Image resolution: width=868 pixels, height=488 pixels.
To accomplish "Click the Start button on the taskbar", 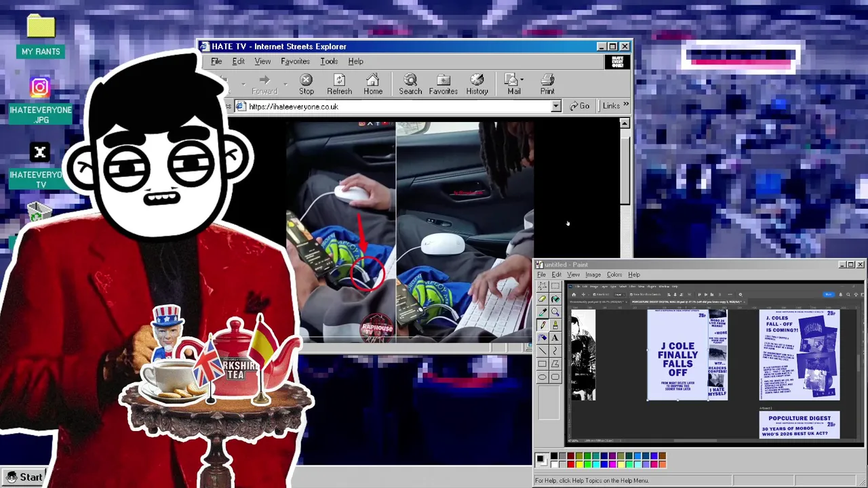I will click(x=24, y=477).
